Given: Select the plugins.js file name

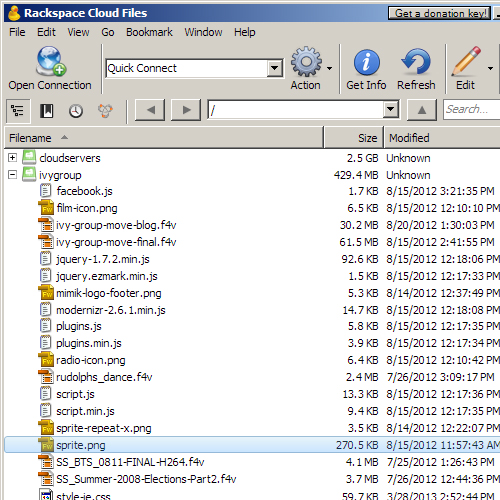Looking at the screenshot, I should pos(79,326).
